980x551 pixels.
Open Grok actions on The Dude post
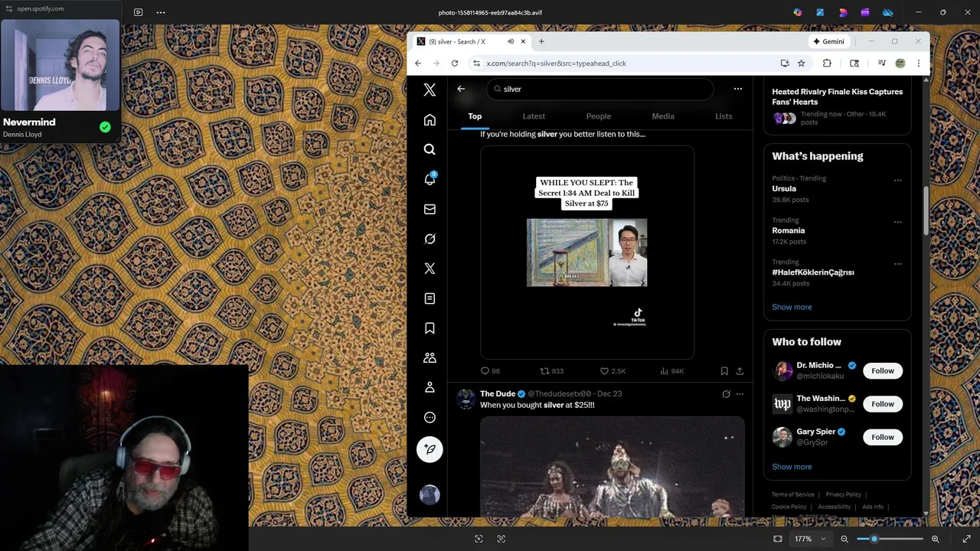click(x=726, y=394)
